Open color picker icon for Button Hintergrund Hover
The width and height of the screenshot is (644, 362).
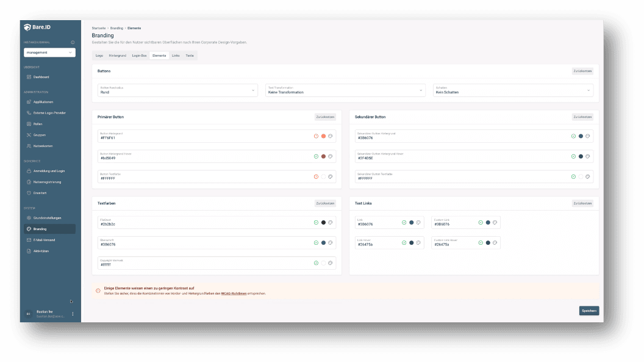(330, 156)
